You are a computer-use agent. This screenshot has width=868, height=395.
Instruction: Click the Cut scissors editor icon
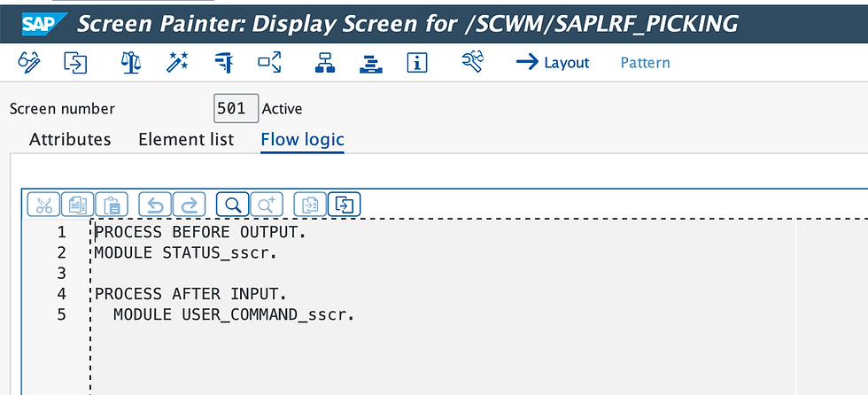(43, 205)
